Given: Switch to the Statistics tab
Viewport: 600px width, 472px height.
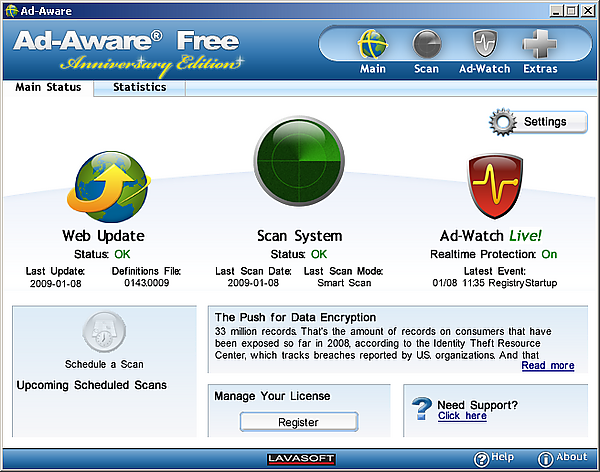Looking at the screenshot, I should click(x=139, y=87).
